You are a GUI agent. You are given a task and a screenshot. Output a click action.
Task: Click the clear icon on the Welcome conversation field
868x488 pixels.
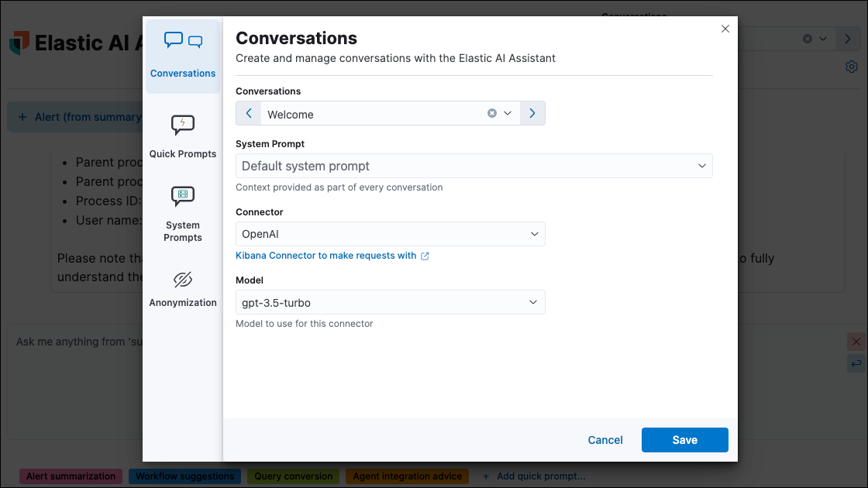point(491,113)
